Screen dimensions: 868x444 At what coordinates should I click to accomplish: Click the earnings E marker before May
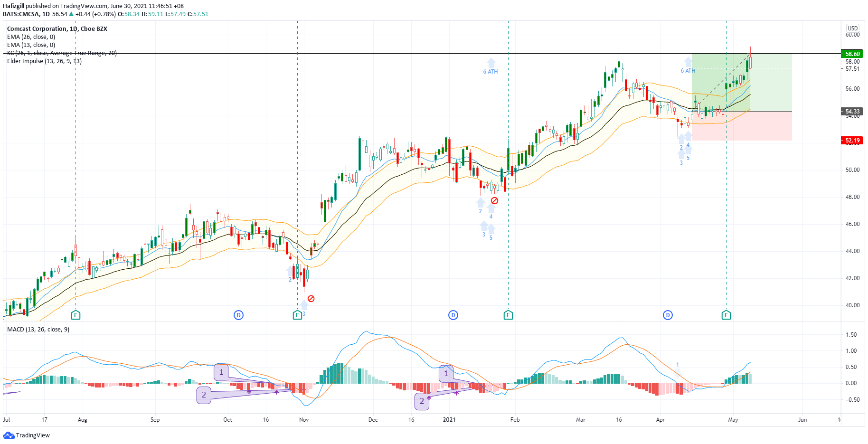(x=726, y=315)
